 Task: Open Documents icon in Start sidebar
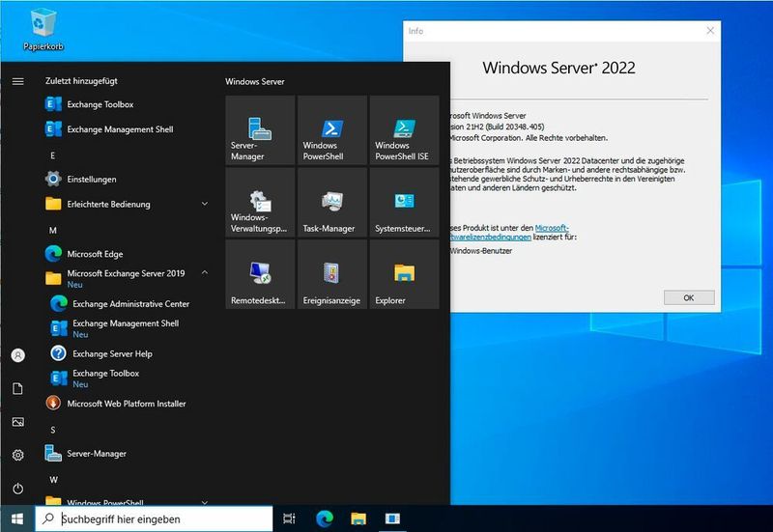tap(17, 389)
